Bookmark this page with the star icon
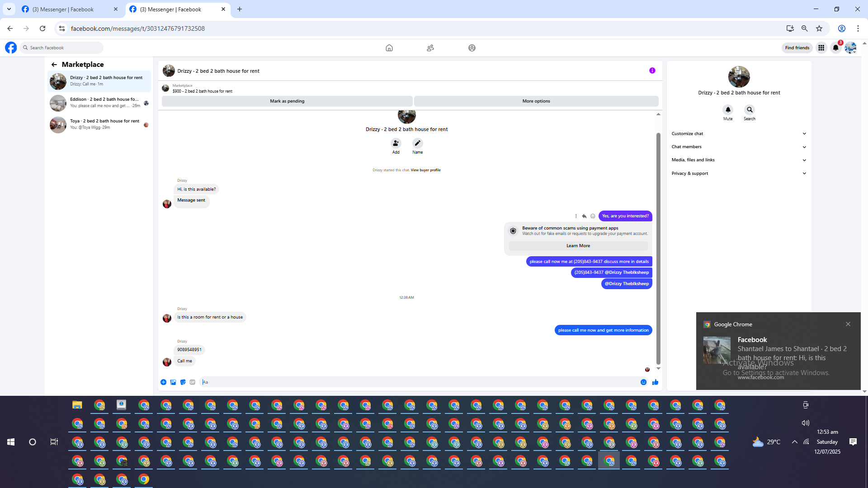The width and height of the screenshot is (868, 488). click(819, 28)
